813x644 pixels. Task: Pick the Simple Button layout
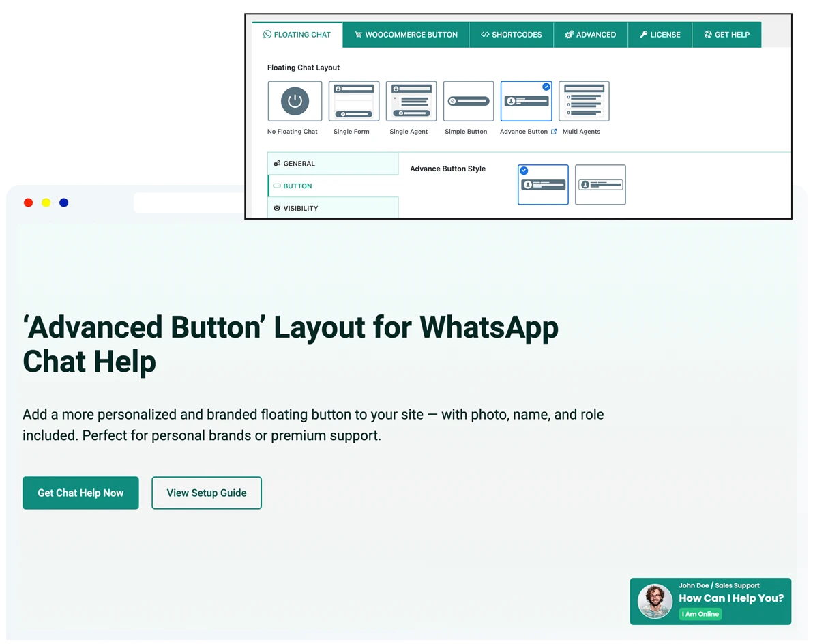[469, 101]
